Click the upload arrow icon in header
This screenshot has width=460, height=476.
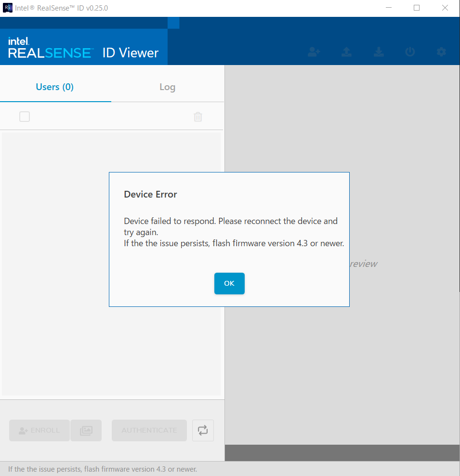(346, 52)
